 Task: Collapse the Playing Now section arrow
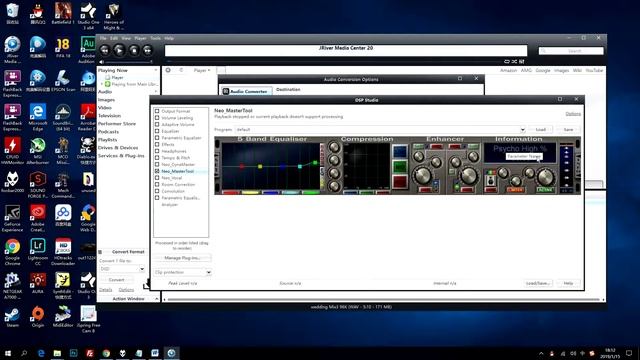156,70
